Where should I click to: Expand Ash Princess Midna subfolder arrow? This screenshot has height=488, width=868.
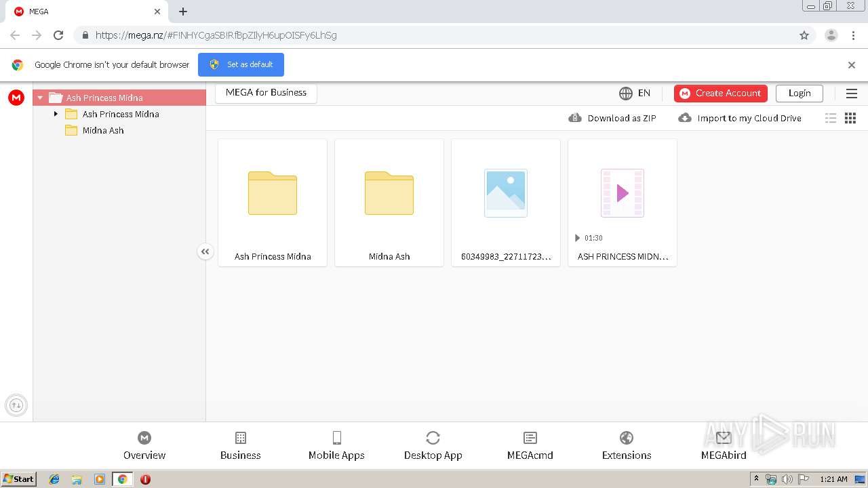pos(56,114)
